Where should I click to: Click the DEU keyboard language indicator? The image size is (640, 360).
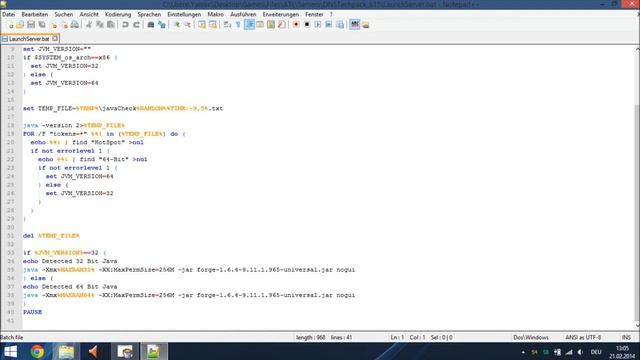point(596,352)
